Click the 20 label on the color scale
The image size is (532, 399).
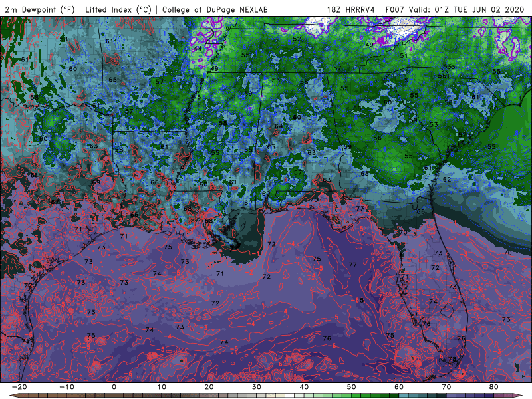coord(209,387)
